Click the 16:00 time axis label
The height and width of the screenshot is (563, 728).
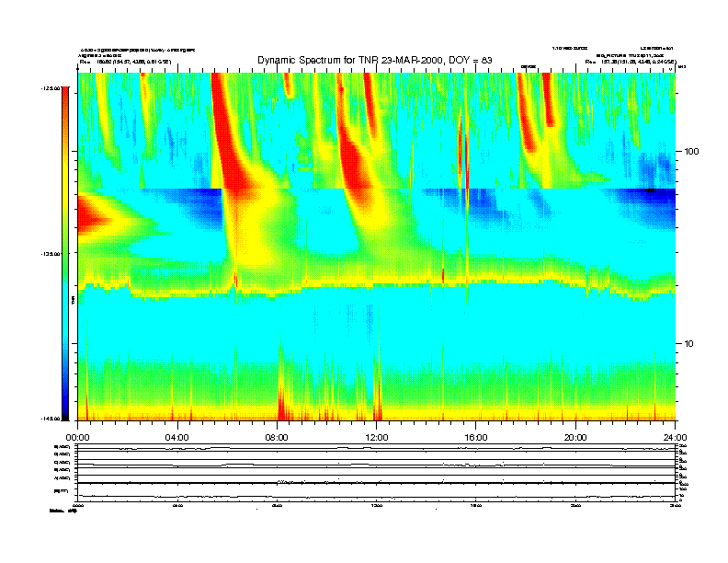pyautogui.click(x=476, y=438)
